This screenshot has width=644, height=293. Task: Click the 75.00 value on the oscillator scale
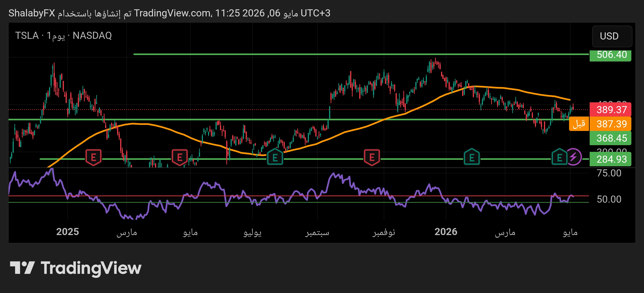tap(609, 173)
